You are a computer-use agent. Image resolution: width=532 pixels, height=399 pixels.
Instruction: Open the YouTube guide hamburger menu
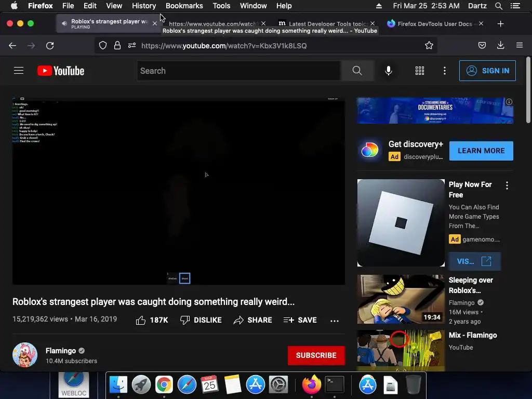[19, 71]
